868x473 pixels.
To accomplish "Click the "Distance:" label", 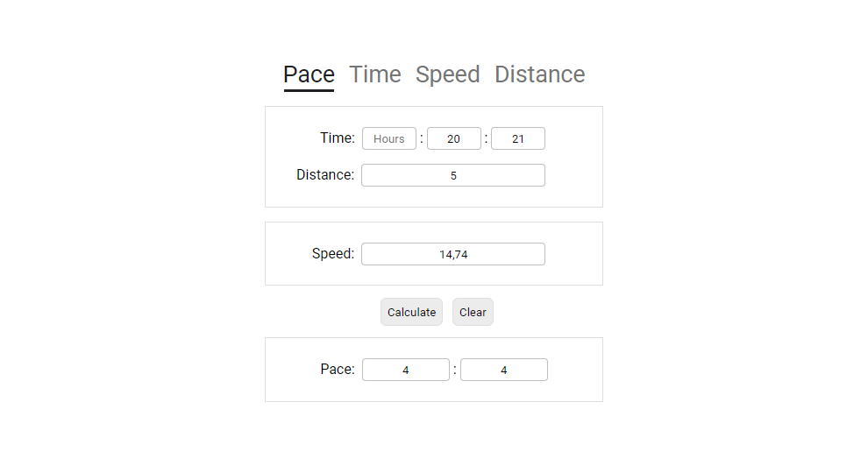I will click(325, 175).
